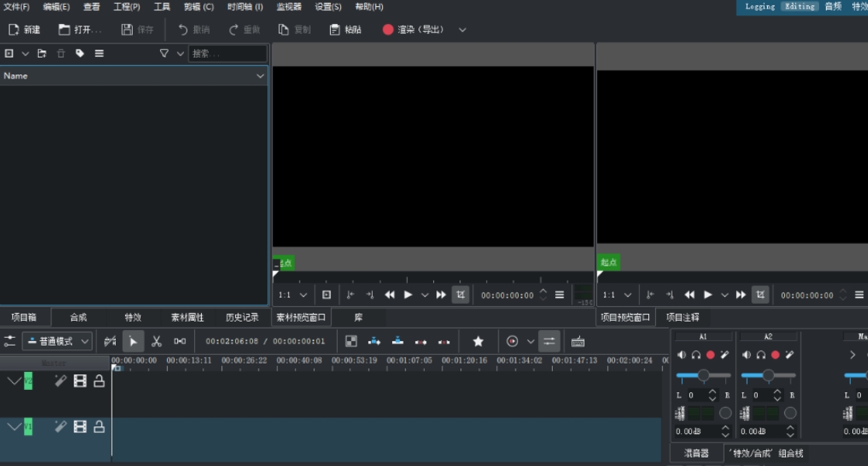Toggle the lock on track V2

click(x=99, y=381)
